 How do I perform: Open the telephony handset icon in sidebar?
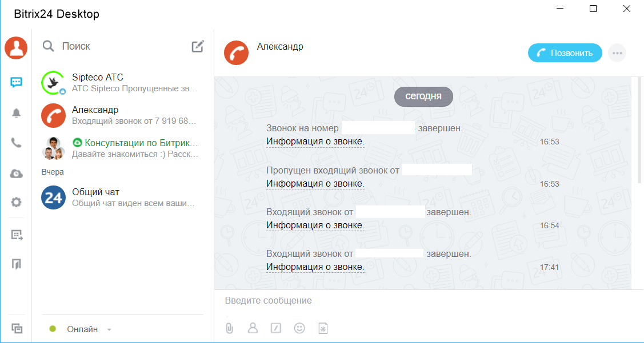(16, 143)
